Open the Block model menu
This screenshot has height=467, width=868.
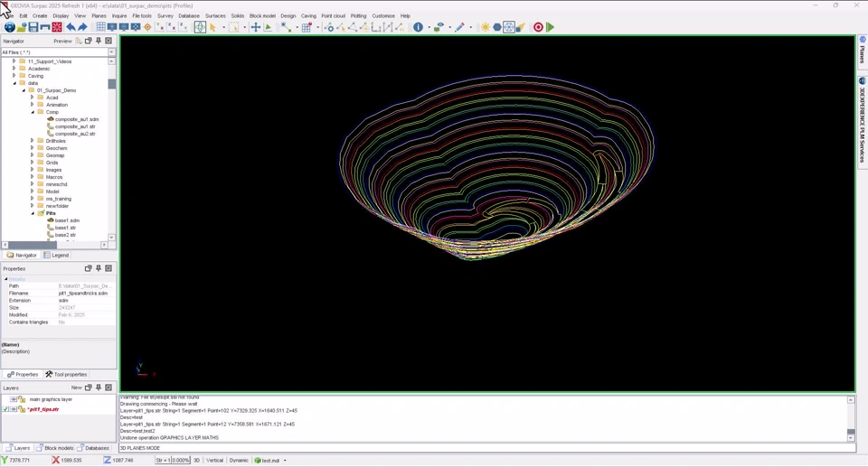(x=262, y=16)
